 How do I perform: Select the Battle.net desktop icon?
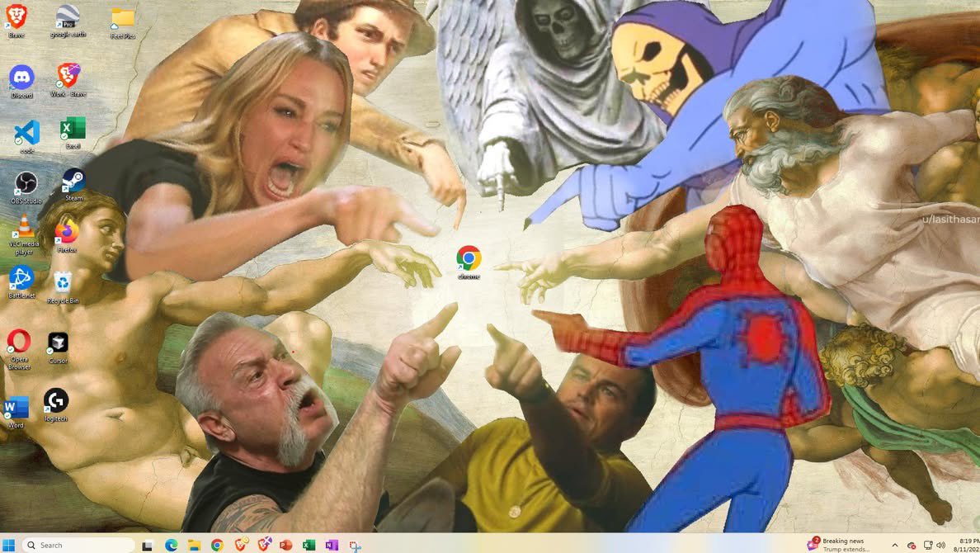[21, 281]
